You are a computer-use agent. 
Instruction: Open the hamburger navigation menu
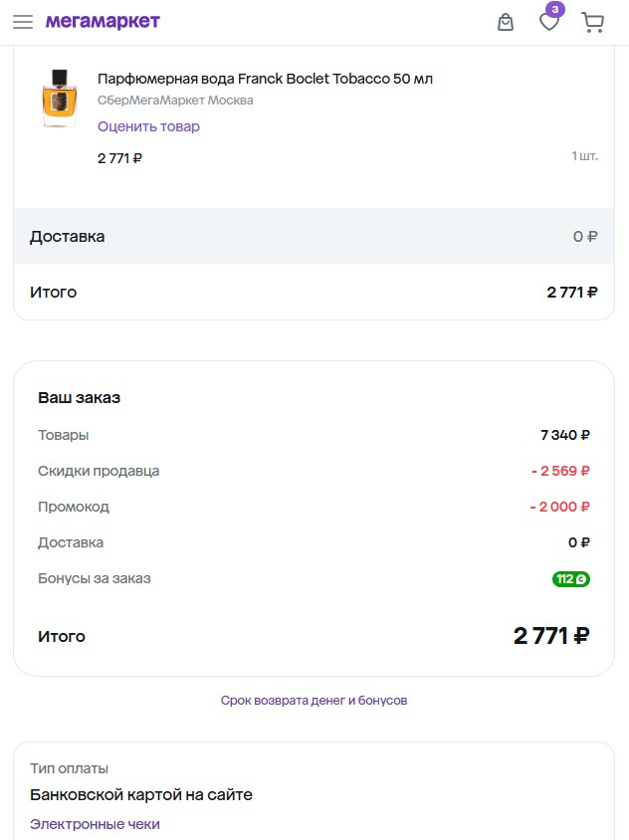23,22
